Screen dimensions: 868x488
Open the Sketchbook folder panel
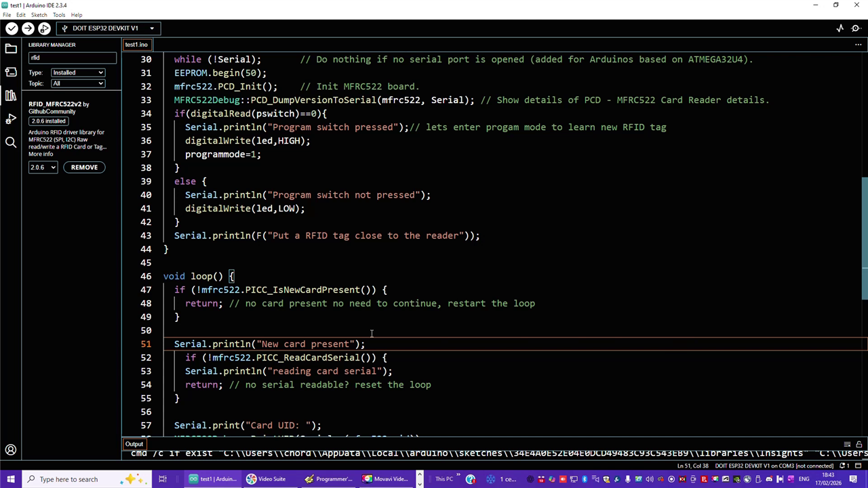click(11, 49)
